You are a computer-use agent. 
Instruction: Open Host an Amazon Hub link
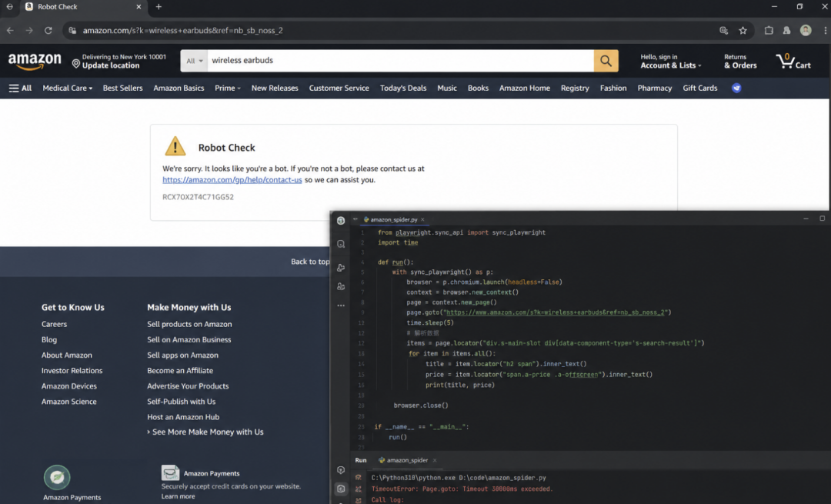(183, 417)
